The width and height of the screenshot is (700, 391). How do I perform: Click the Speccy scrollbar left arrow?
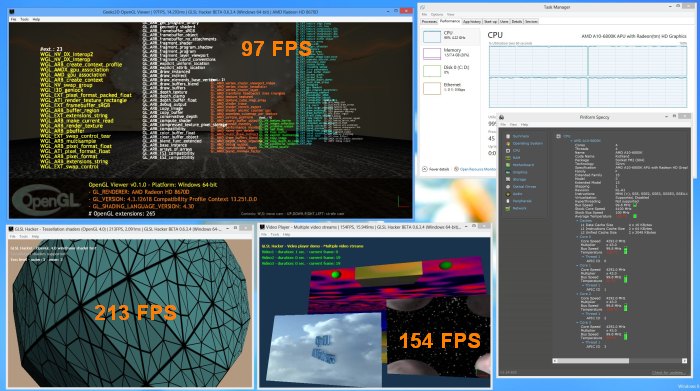[555, 361]
